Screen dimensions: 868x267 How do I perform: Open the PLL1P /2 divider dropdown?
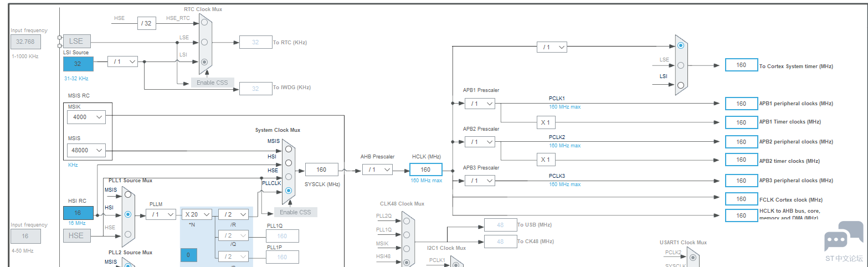(x=233, y=256)
